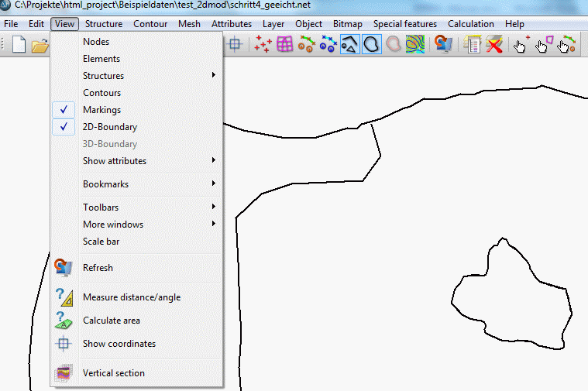Open the Contour menu

pos(150,24)
